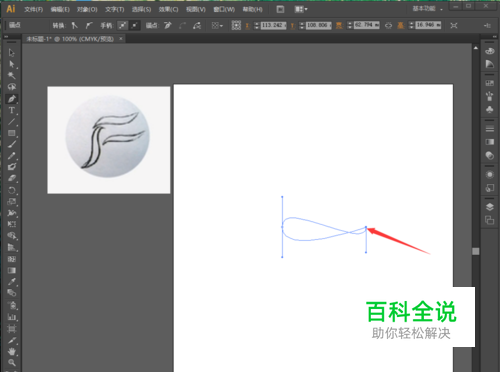This screenshot has height=372, width=500.
Task: Select the Gradient tool
Action: click(x=12, y=270)
